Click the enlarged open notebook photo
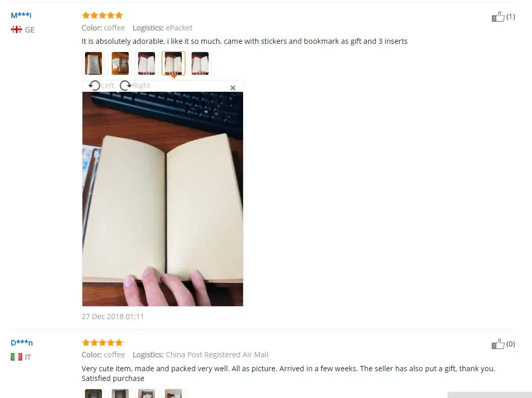Screen dimensions: 532x398 [x=163, y=199]
